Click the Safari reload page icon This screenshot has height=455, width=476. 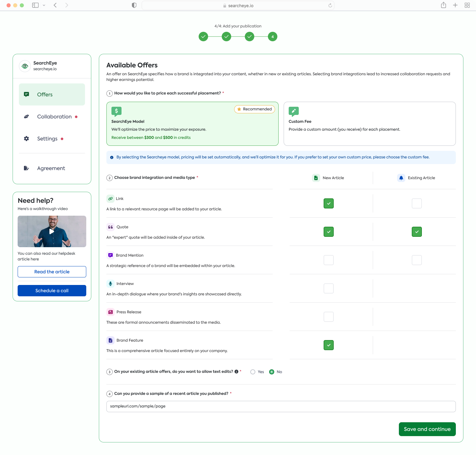click(330, 5)
